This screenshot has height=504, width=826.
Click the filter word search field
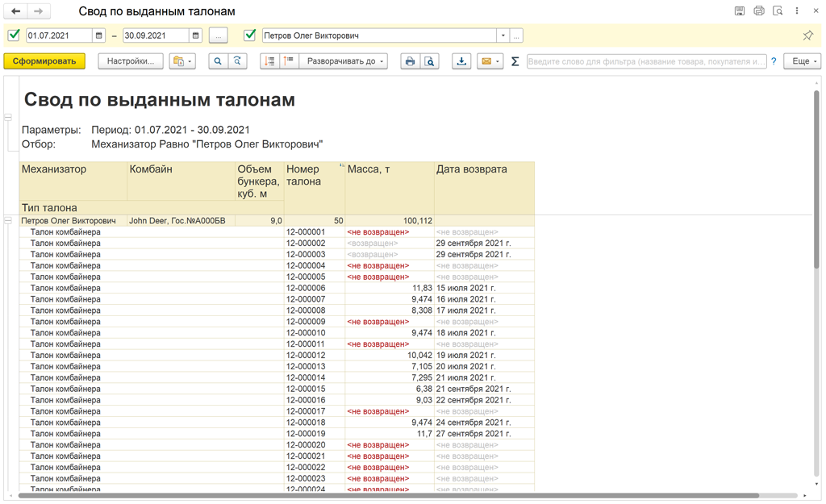click(646, 61)
